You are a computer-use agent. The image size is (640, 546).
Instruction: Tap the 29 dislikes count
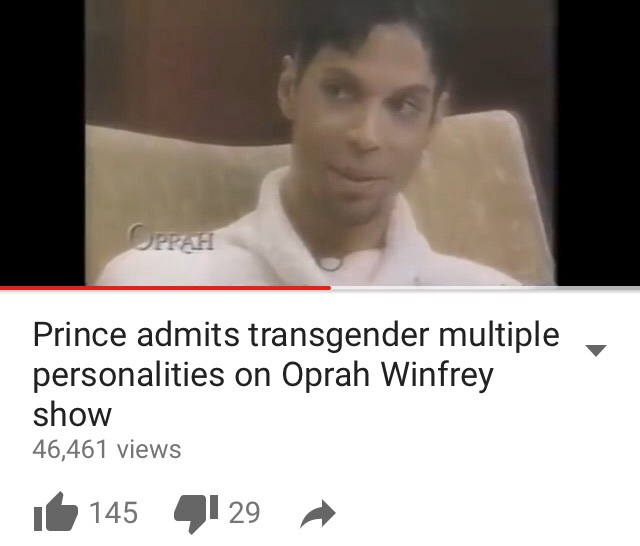[x=244, y=513]
